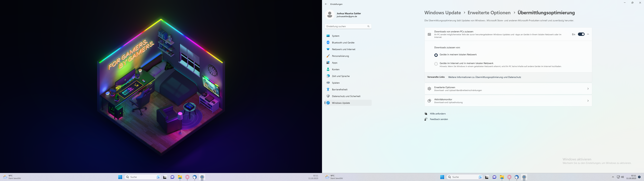This screenshot has height=181, width=644.
Task: Open the network tray icon
Action: [x=618, y=177]
